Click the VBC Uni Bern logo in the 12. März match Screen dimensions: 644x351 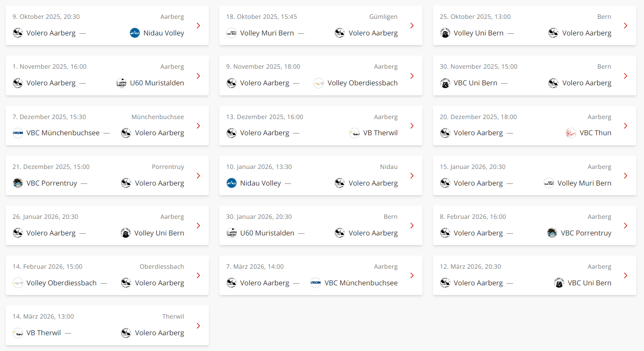tap(559, 283)
